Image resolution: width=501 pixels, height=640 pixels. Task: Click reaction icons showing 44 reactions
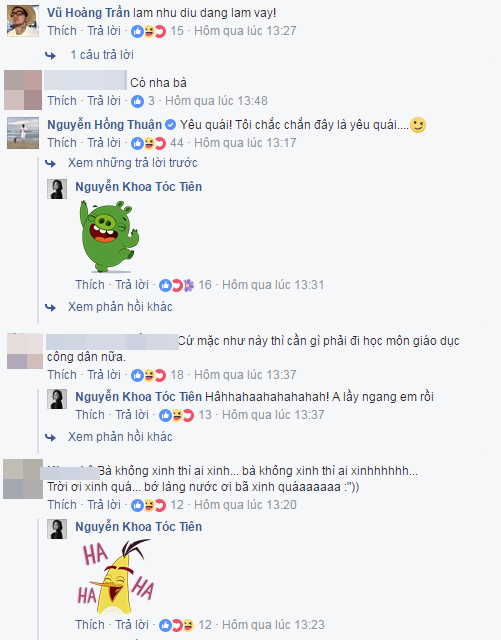tap(148, 143)
